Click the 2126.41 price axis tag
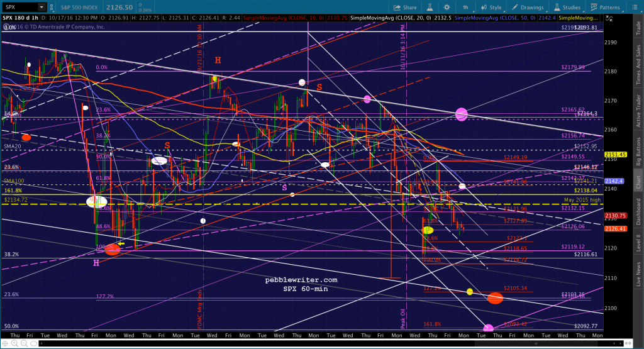Viewport: 644px width, 349px height. click(x=615, y=229)
